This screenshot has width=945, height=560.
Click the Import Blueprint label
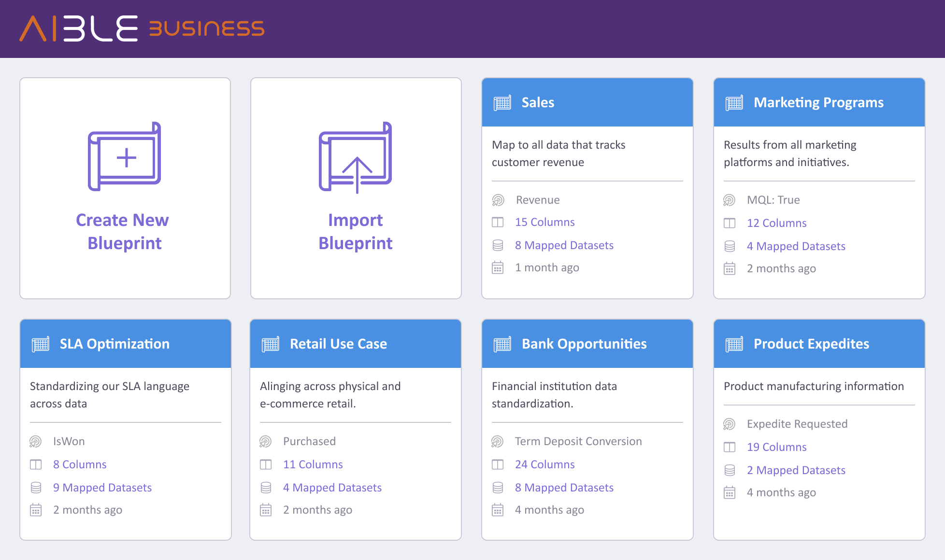point(356,232)
